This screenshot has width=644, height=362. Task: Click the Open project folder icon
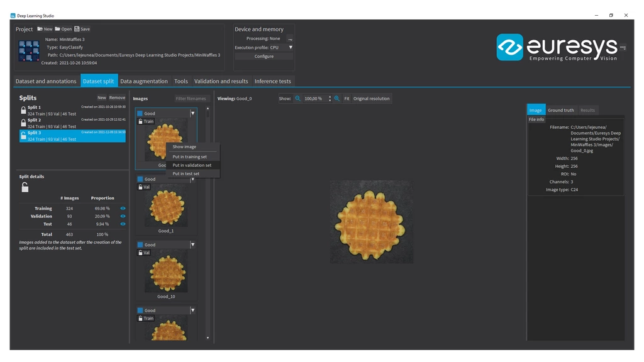point(58,29)
